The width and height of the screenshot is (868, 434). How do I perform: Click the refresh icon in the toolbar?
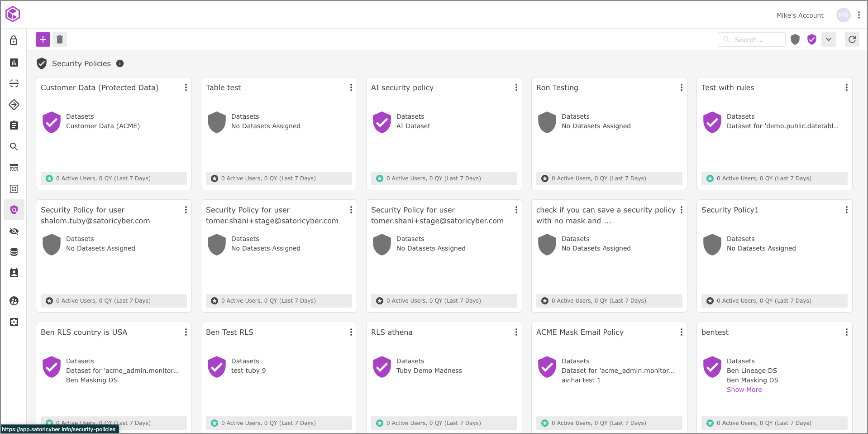click(852, 39)
